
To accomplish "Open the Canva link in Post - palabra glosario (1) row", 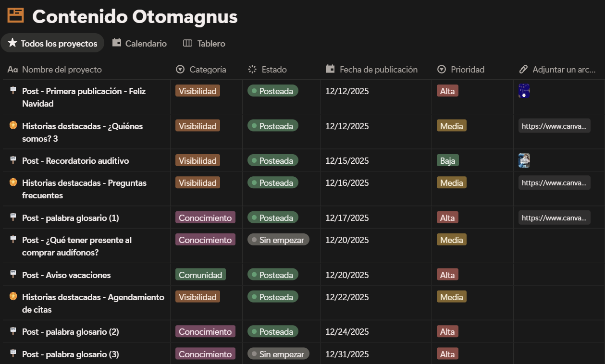I will 554,218.
